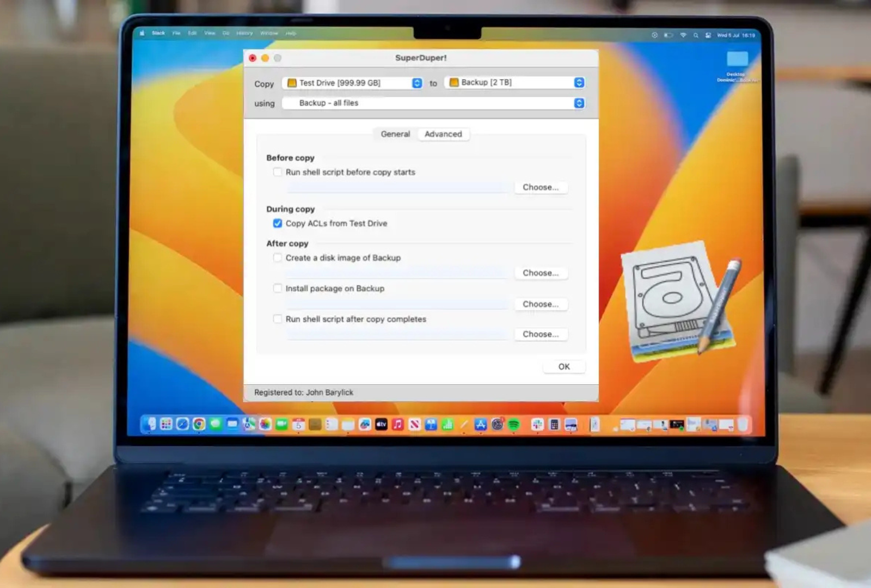Tick Install package on Backup checkbox
The image size is (871, 588).
coord(278,288)
